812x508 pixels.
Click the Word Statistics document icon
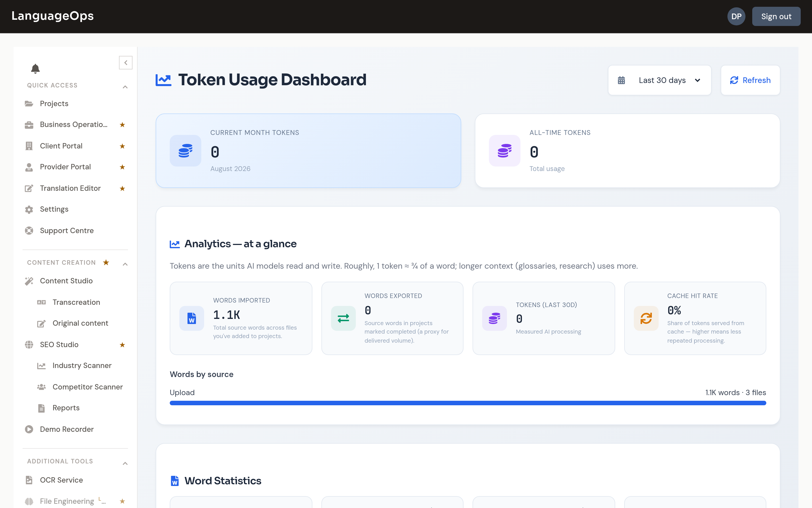(x=175, y=481)
